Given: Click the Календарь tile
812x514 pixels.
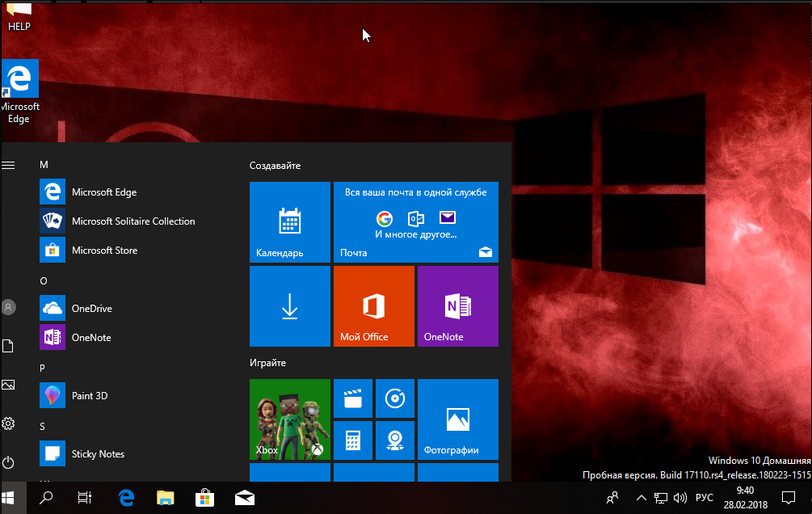Looking at the screenshot, I should tap(290, 222).
